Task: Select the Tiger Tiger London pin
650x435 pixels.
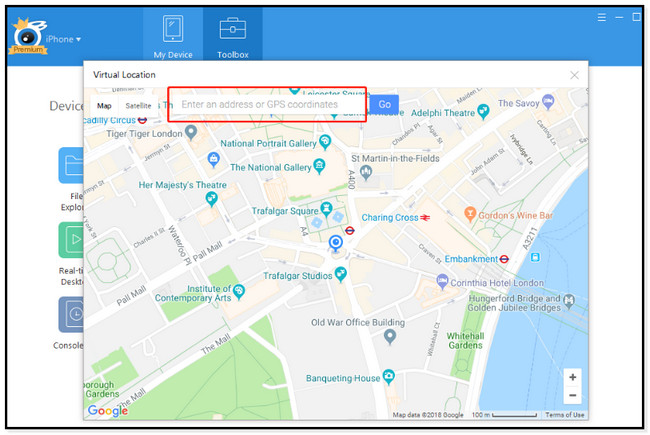Action: (x=191, y=132)
